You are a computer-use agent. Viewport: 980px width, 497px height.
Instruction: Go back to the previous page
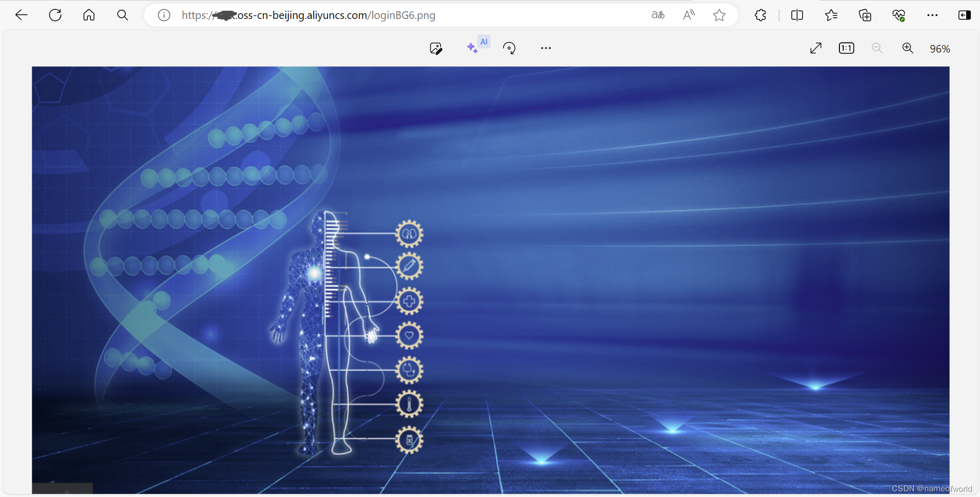tap(21, 15)
